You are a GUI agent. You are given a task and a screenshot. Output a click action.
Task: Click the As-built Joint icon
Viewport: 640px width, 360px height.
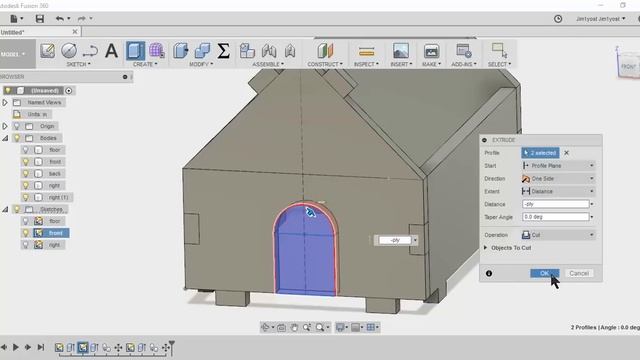(x=290, y=51)
